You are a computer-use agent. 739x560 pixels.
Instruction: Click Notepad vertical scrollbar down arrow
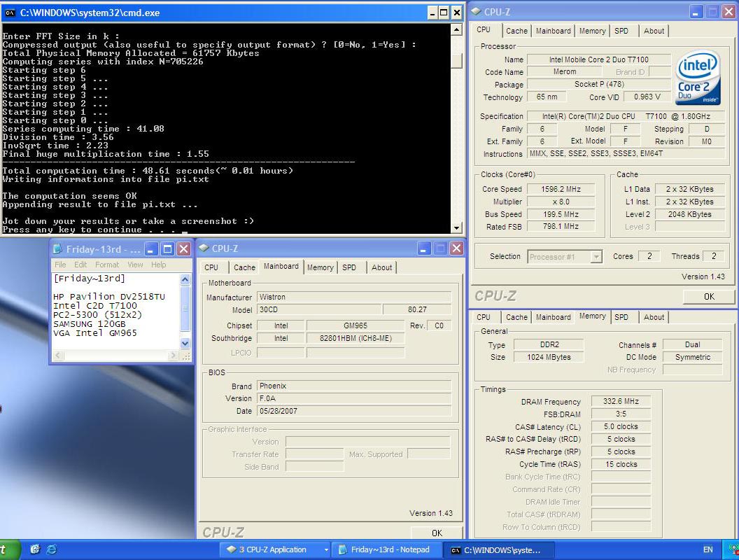(185, 344)
